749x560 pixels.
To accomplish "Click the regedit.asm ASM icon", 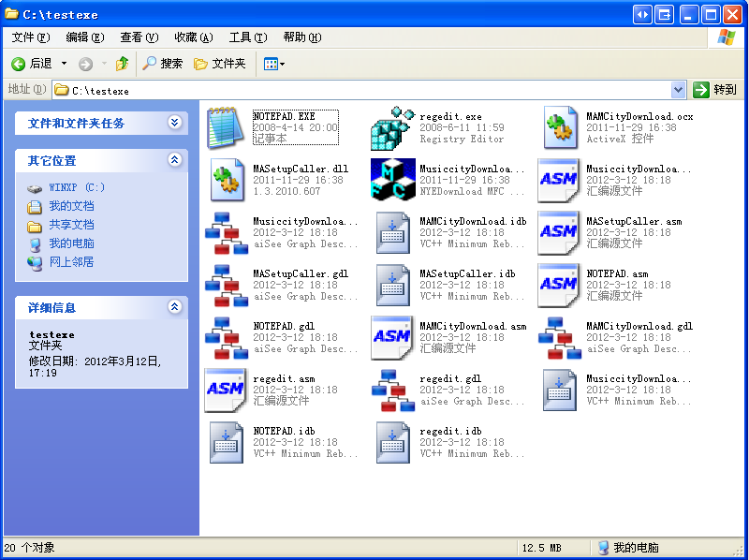I will coord(225,391).
